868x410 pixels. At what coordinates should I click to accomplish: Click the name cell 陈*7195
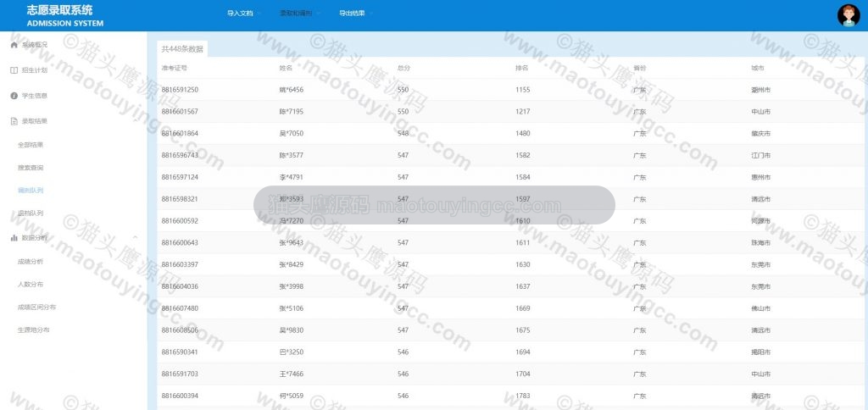pos(292,112)
